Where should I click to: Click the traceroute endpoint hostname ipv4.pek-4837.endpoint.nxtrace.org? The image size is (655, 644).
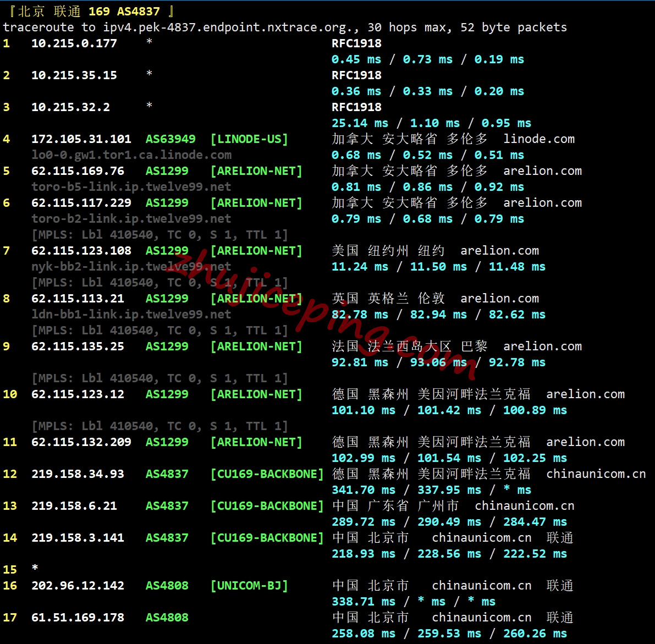(229, 27)
